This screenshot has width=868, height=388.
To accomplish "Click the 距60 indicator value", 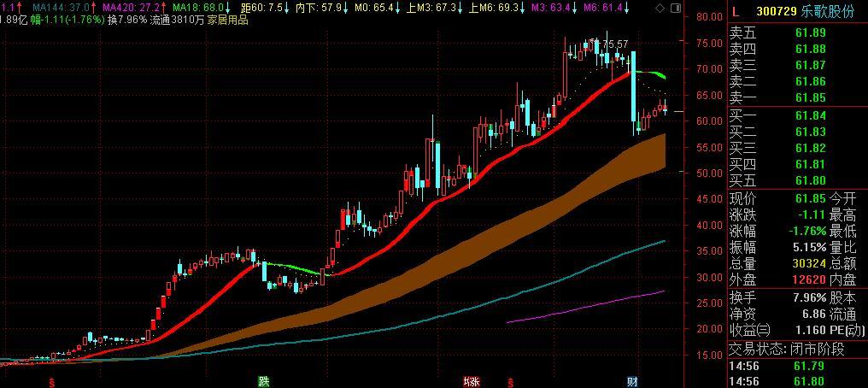I will [261, 7].
